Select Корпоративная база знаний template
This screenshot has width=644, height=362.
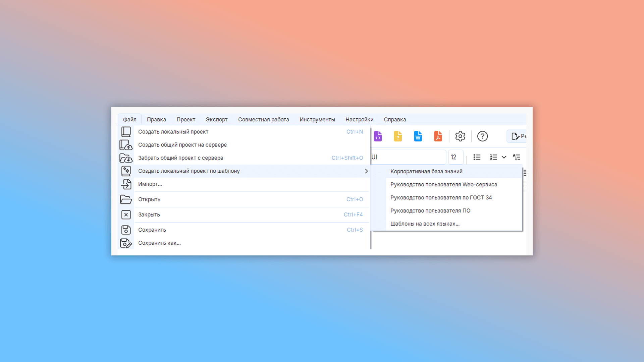[426, 171]
